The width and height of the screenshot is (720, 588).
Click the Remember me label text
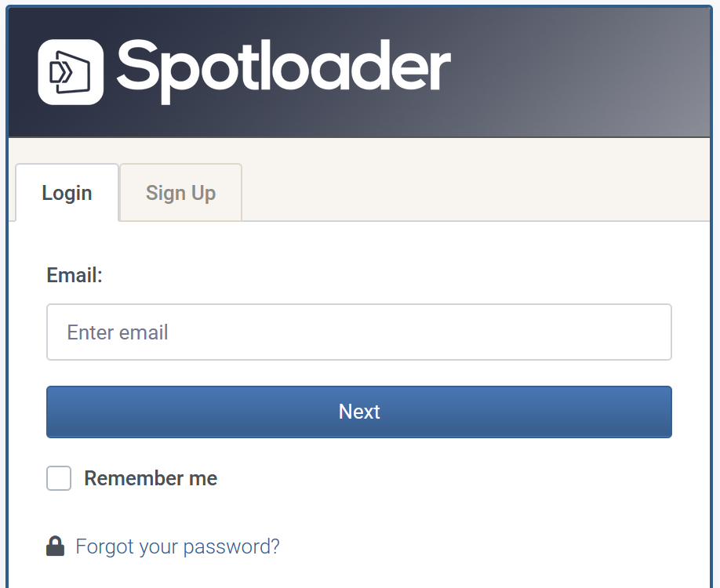click(x=151, y=478)
